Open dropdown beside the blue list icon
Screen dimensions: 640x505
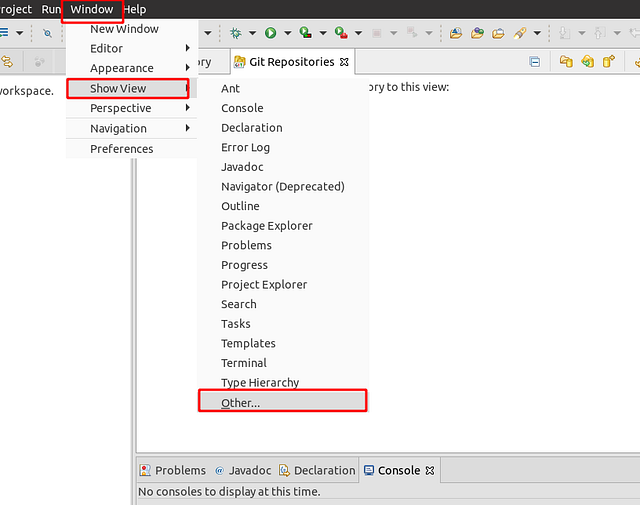(20, 33)
